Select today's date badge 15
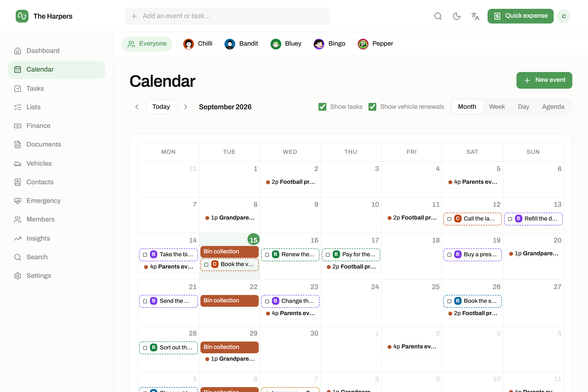 pyautogui.click(x=253, y=240)
